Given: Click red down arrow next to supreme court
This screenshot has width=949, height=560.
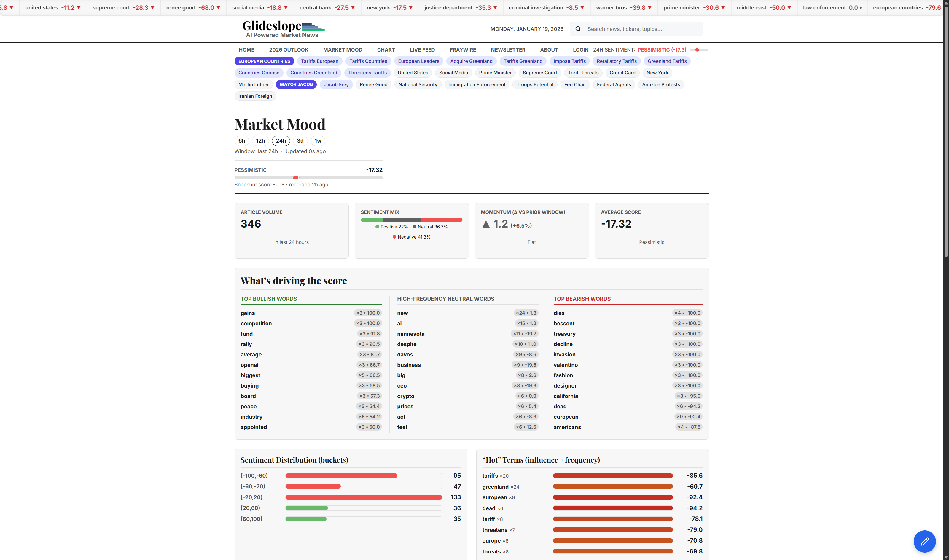Looking at the screenshot, I should point(152,7).
